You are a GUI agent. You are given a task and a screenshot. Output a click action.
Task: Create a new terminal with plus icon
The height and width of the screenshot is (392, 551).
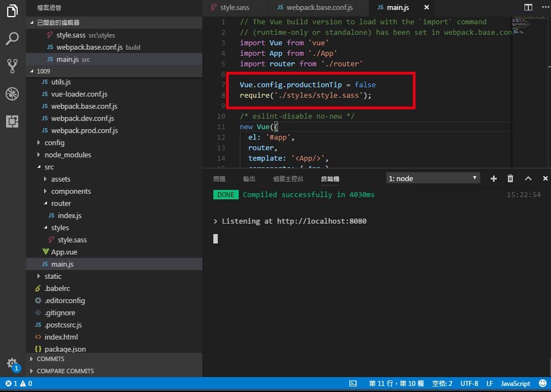coord(494,179)
